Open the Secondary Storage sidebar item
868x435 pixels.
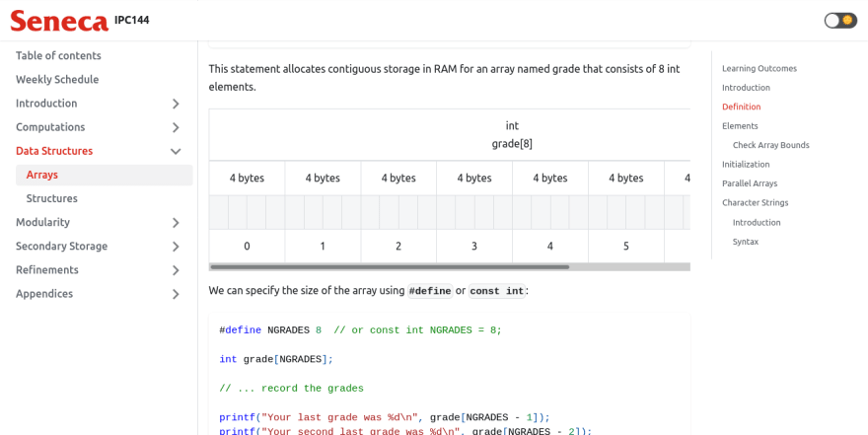(x=61, y=246)
